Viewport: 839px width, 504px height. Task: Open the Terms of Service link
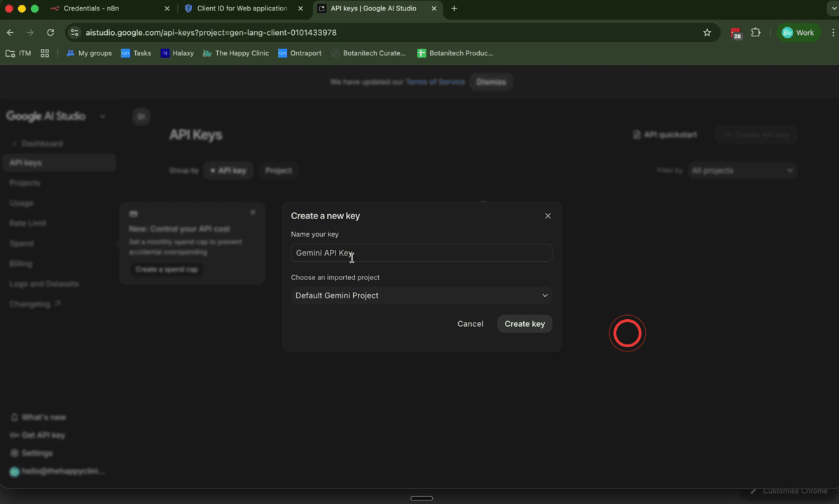point(435,81)
